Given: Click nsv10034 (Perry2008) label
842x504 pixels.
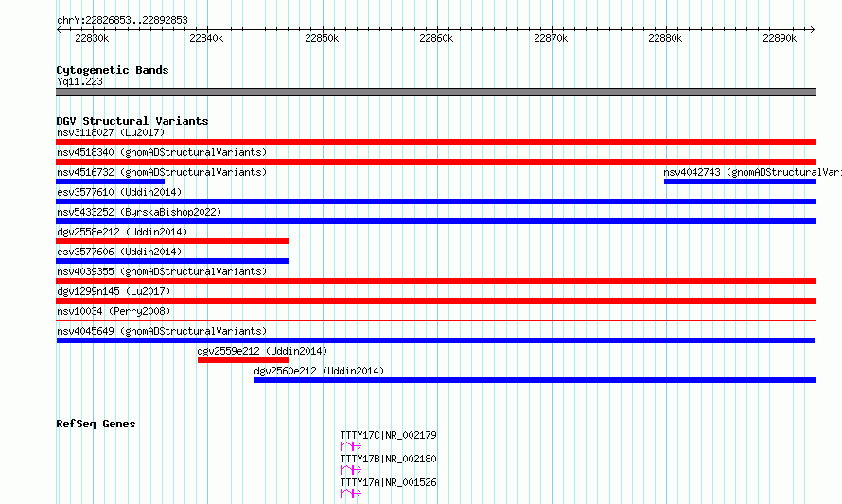Looking at the screenshot, I should pyautogui.click(x=114, y=311).
